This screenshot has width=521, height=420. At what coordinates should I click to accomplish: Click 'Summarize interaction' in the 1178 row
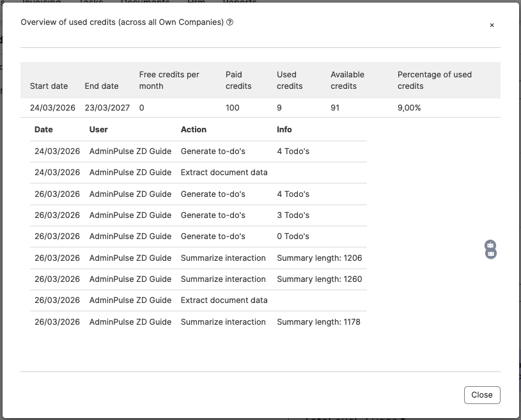pyautogui.click(x=223, y=322)
